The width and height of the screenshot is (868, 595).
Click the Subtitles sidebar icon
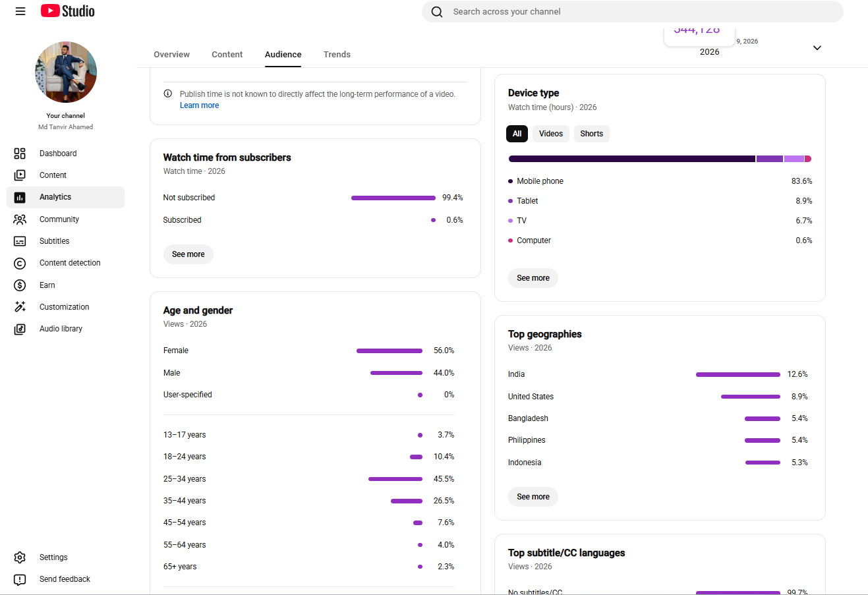(x=20, y=241)
